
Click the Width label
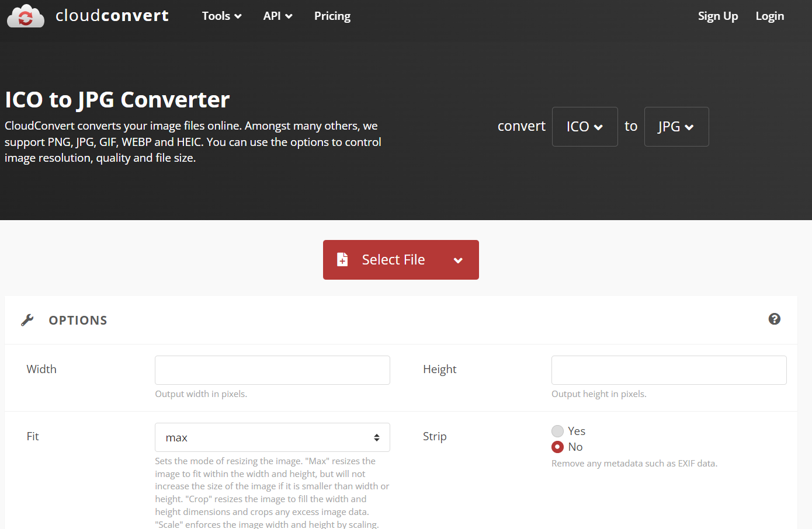coord(41,369)
